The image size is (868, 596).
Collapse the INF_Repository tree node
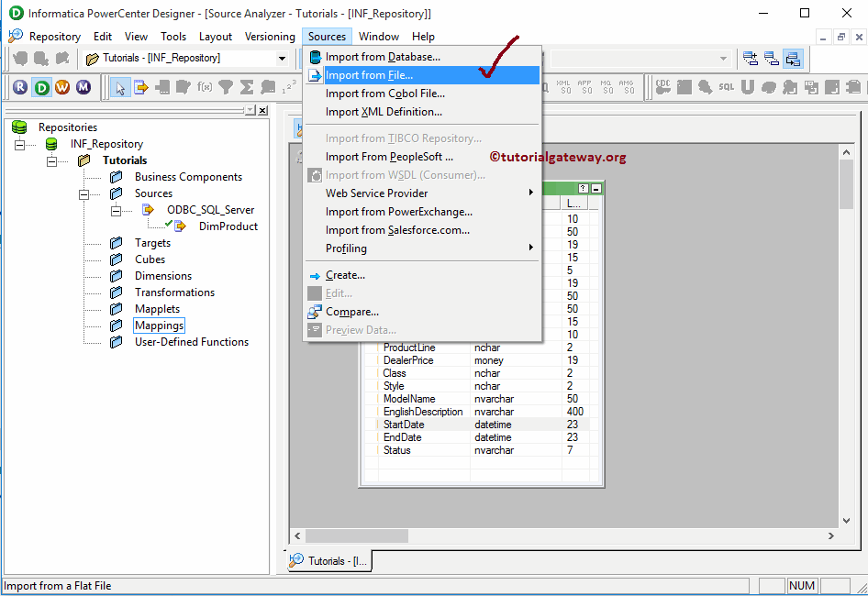coord(20,145)
